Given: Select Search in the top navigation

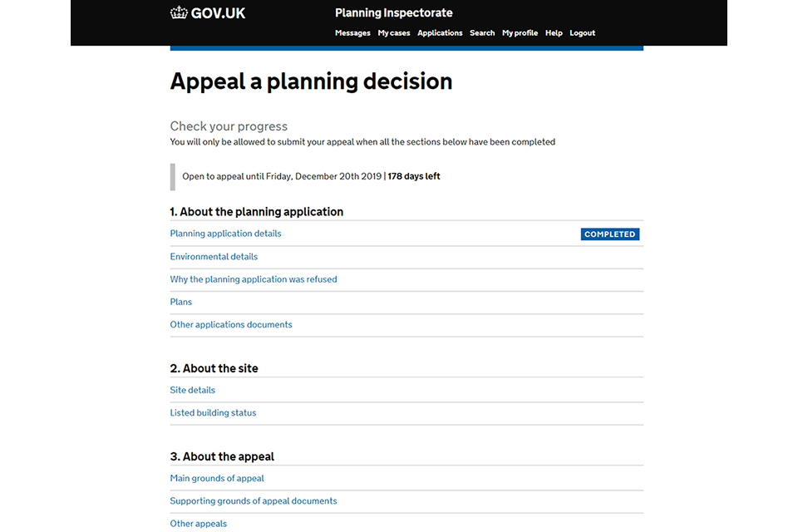Looking at the screenshot, I should [x=482, y=33].
